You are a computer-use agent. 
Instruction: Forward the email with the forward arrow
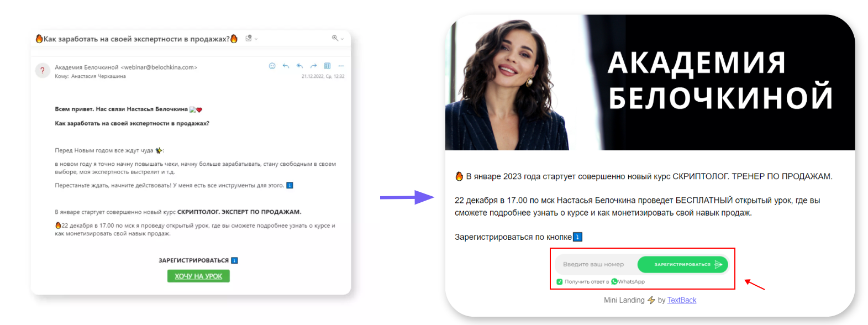click(313, 66)
